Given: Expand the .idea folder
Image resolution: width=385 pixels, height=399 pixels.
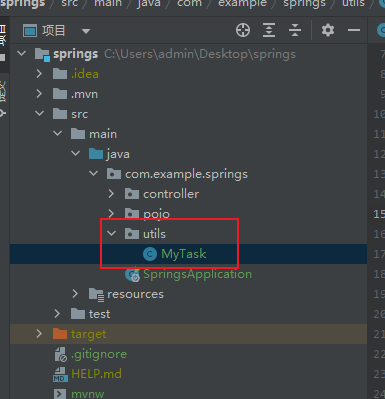Looking at the screenshot, I should pyautogui.click(x=39, y=74).
